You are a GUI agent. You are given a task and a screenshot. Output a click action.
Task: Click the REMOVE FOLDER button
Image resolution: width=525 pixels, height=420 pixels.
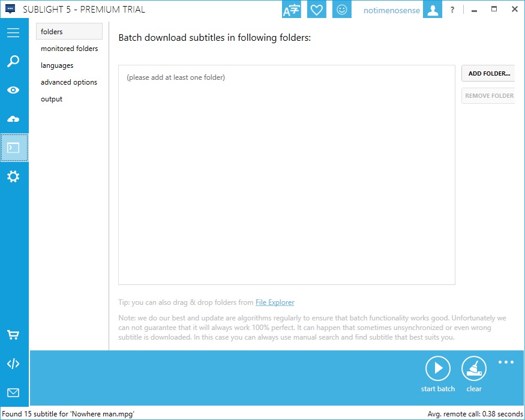click(488, 96)
